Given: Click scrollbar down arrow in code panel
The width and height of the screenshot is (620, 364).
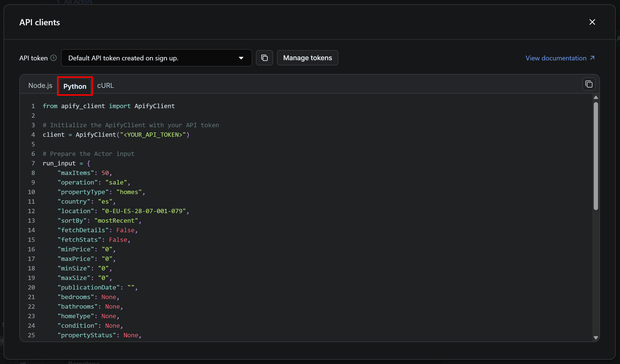Looking at the screenshot, I should point(596,338).
